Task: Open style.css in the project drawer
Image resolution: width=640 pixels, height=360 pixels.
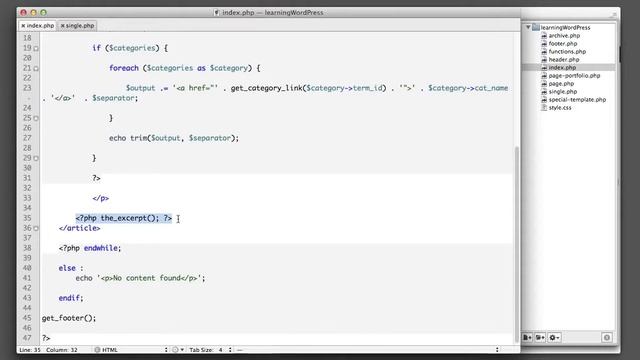Action: [x=560, y=108]
